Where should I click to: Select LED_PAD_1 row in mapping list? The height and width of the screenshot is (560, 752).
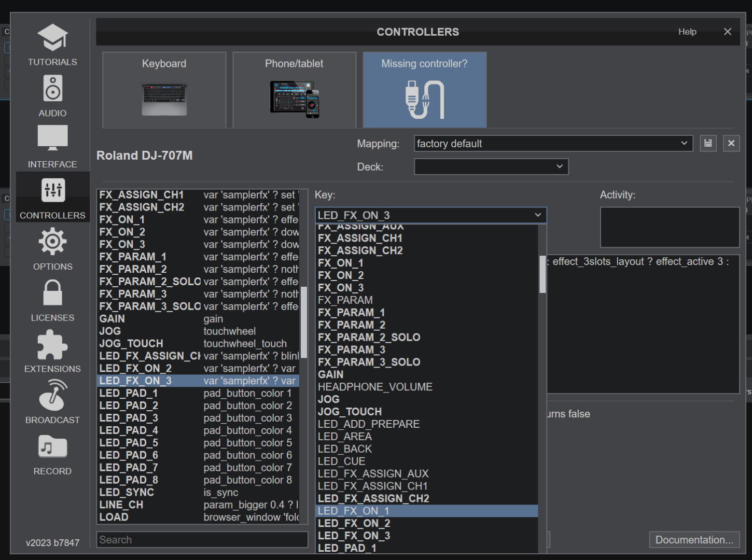(199, 394)
